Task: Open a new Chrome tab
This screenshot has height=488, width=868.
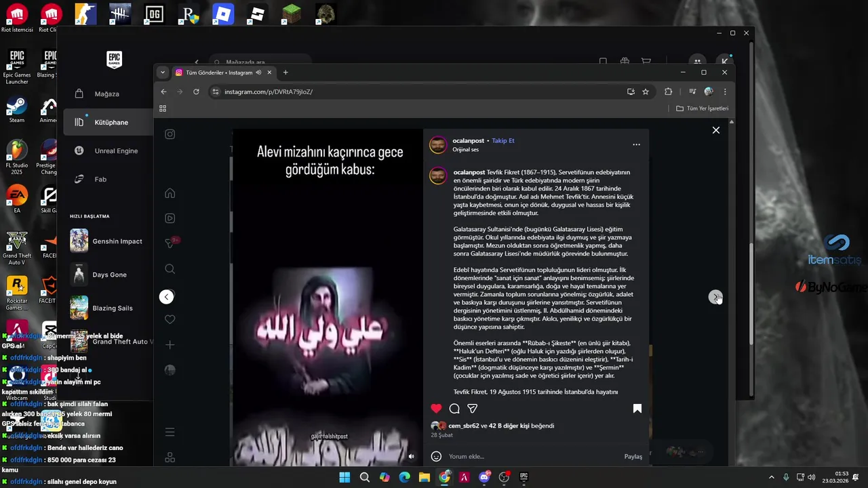Action: (x=285, y=73)
